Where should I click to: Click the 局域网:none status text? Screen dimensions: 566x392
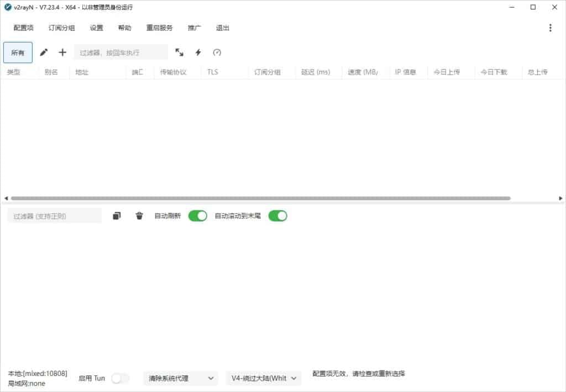(x=27, y=383)
